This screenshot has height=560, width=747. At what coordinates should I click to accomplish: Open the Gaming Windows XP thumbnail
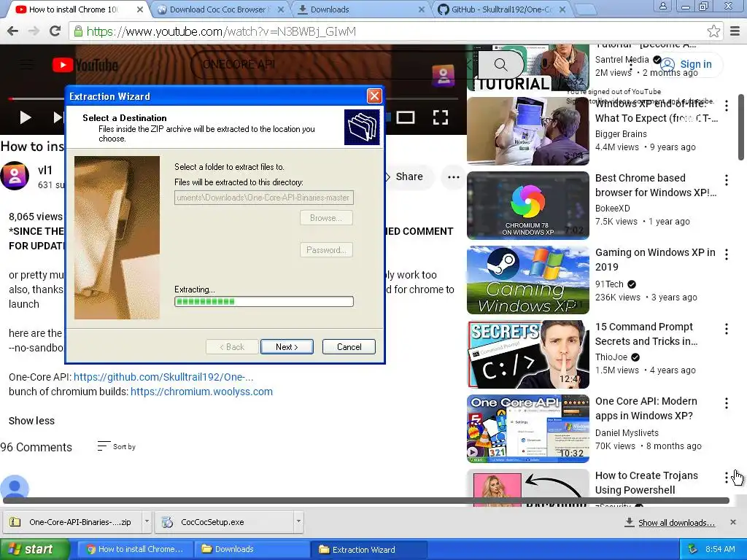click(528, 280)
